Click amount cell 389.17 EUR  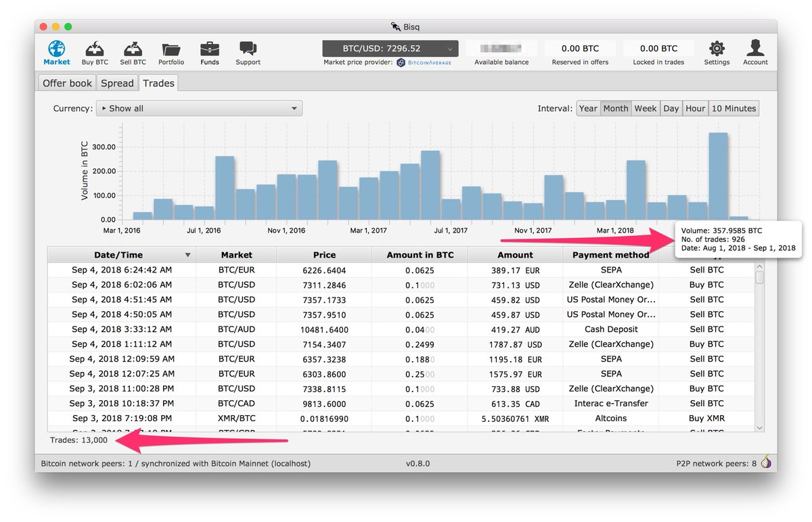pos(515,270)
